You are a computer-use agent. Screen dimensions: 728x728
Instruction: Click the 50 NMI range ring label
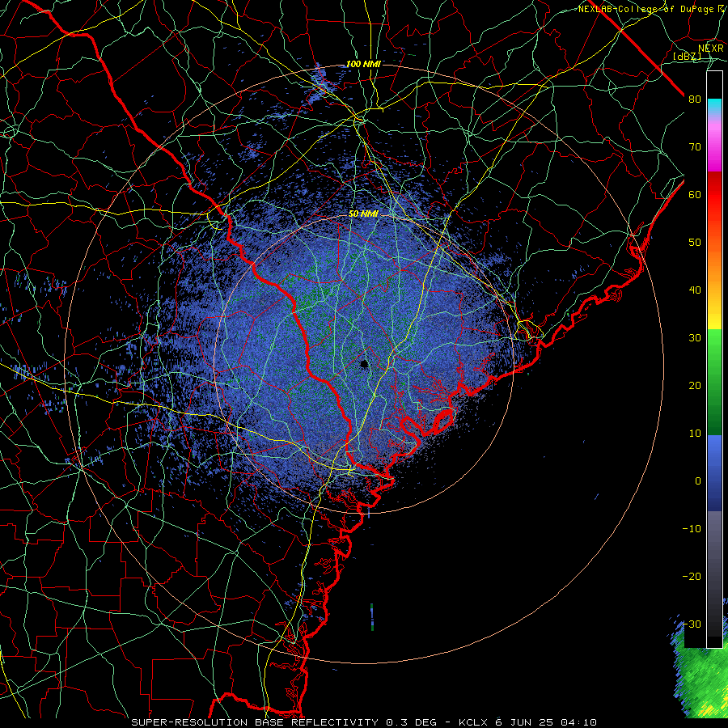point(363,214)
